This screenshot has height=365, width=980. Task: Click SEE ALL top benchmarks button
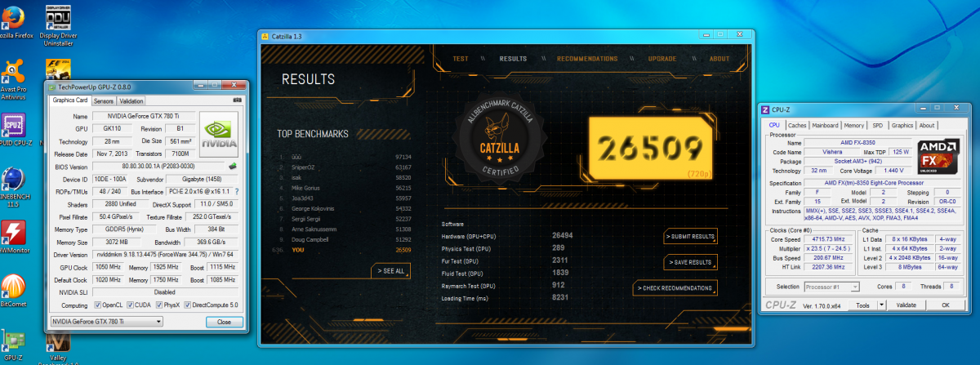390,270
